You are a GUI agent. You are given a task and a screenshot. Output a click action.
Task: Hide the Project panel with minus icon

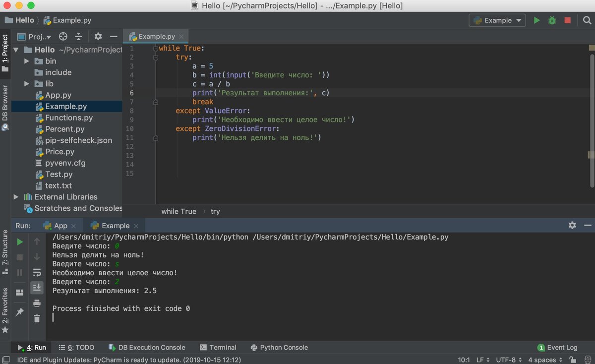point(114,37)
